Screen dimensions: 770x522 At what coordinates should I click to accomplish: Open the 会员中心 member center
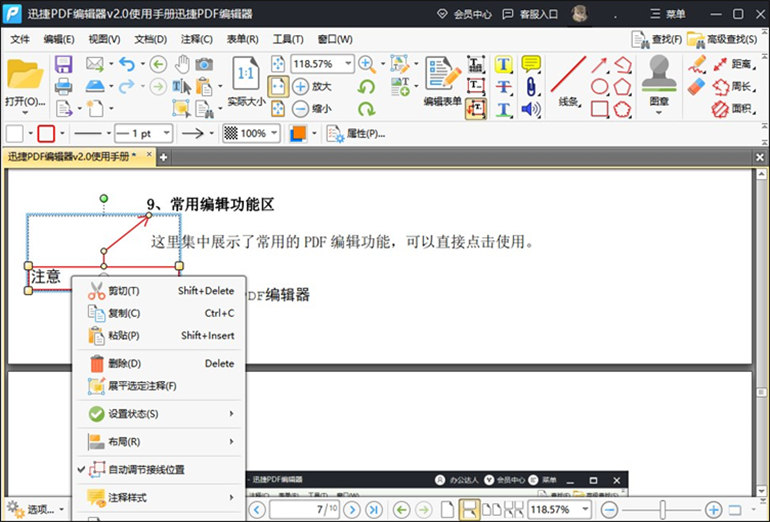click(465, 14)
